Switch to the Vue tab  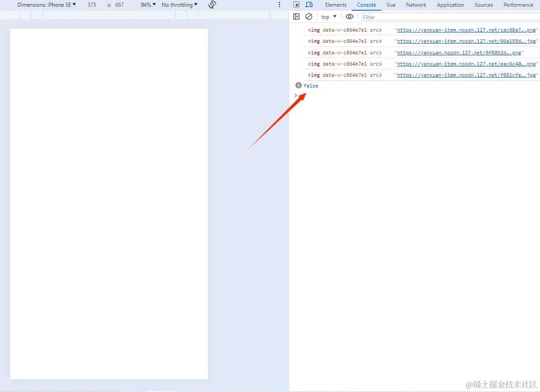coord(391,4)
